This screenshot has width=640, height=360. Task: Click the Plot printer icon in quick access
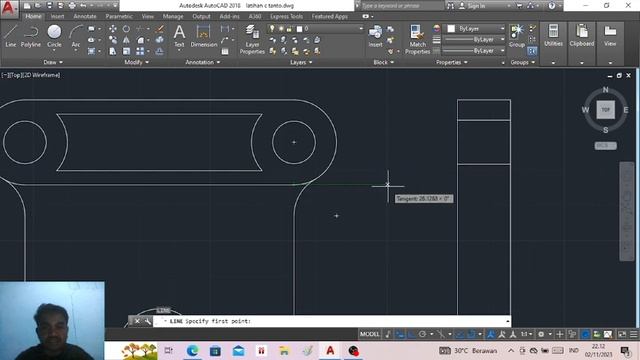pos(72,6)
